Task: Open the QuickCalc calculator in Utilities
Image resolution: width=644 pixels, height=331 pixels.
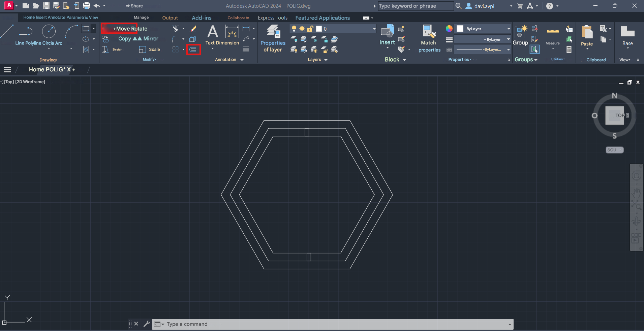Action: (x=569, y=49)
